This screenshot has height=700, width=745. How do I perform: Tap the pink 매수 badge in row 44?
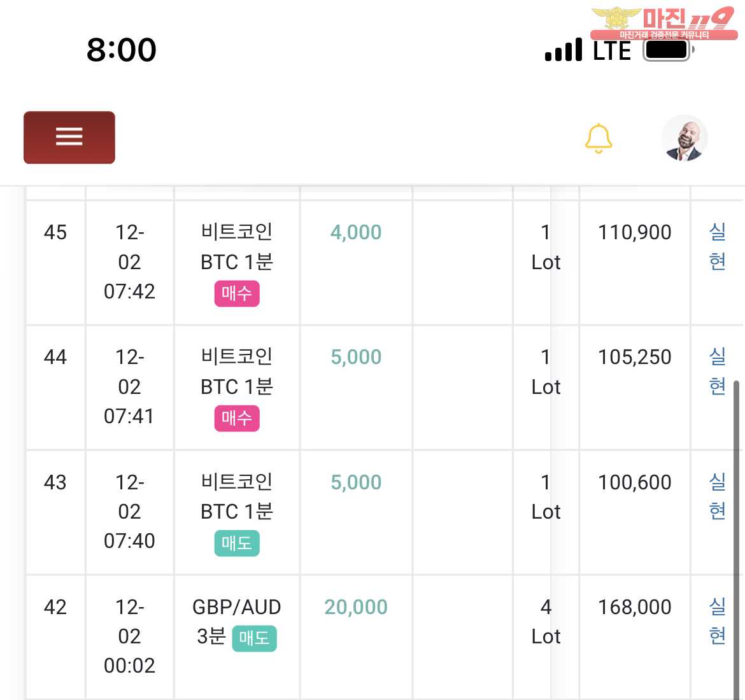[x=237, y=418]
